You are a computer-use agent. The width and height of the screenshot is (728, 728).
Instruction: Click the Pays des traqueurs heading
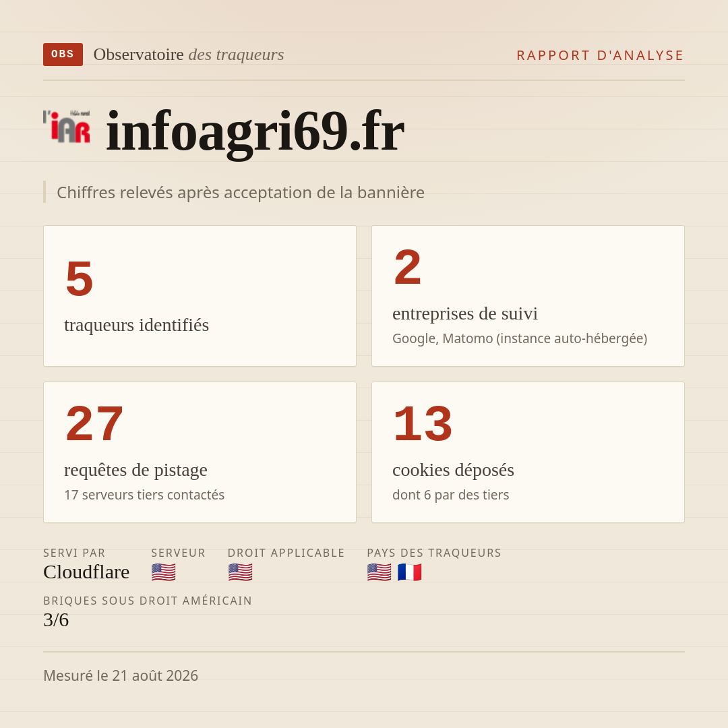(x=434, y=553)
